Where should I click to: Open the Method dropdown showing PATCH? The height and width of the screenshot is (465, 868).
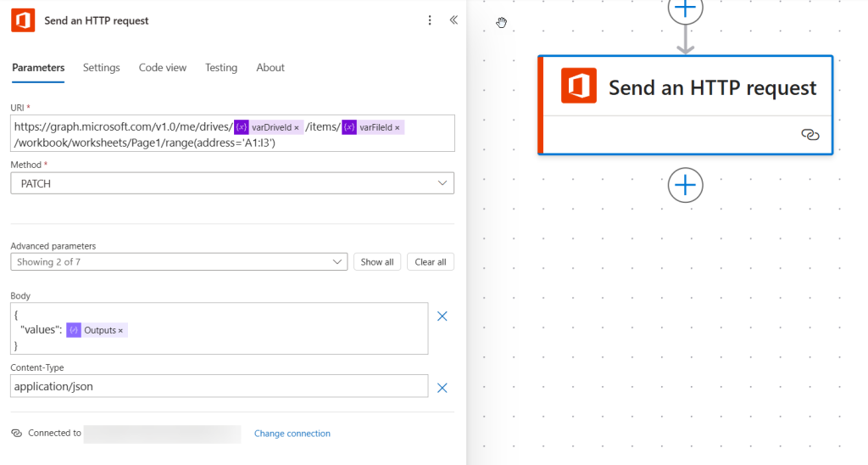pos(232,183)
